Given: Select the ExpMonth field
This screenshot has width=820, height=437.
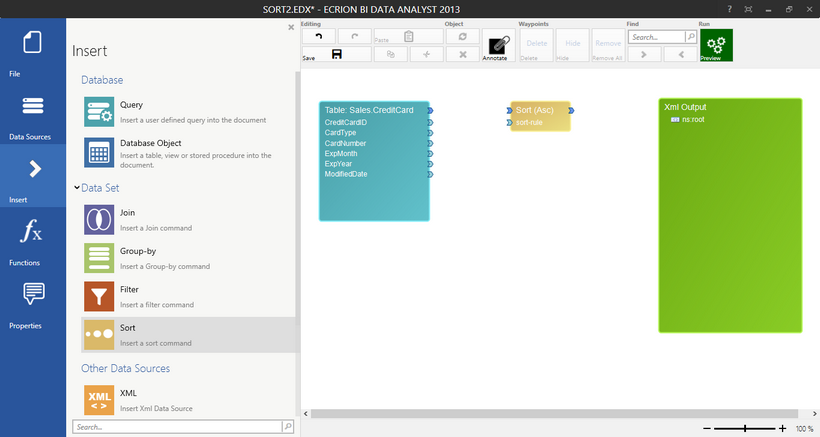Looking at the screenshot, I should coord(341,154).
